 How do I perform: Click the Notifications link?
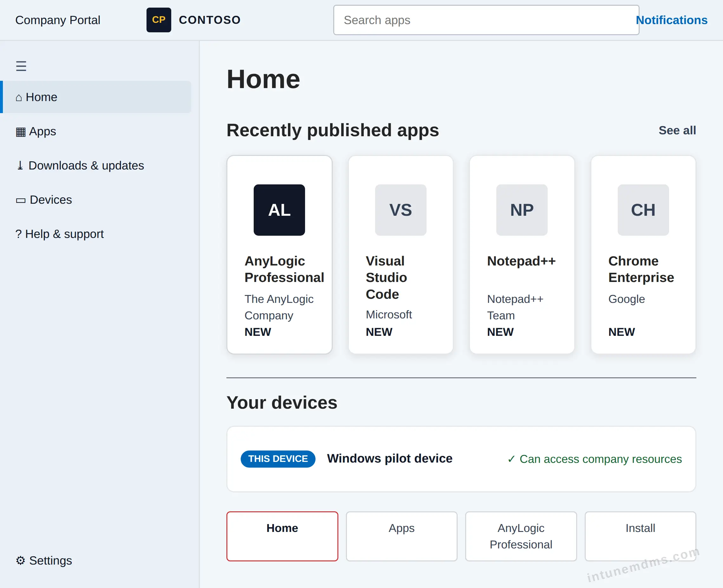(671, 20)
